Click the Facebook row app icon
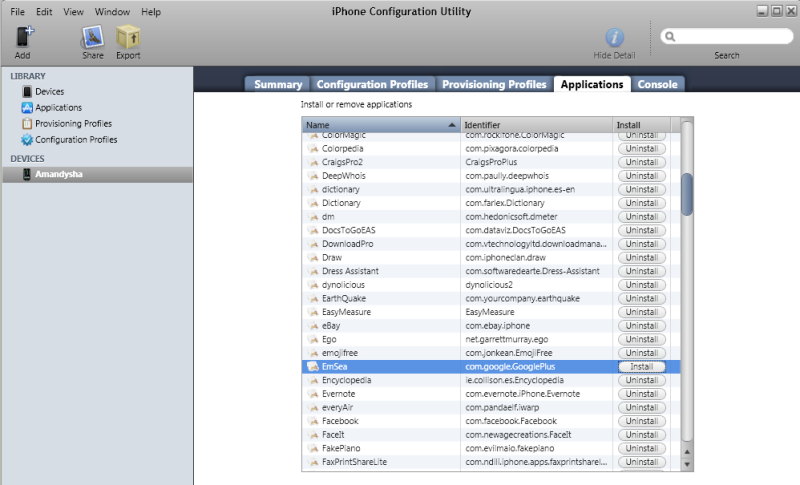 point(313,421)
